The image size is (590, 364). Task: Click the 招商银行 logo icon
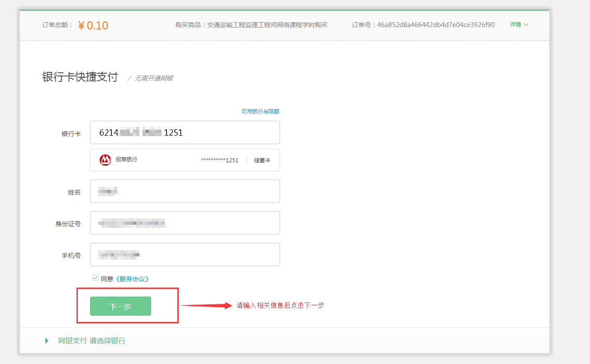pos(105,160)
